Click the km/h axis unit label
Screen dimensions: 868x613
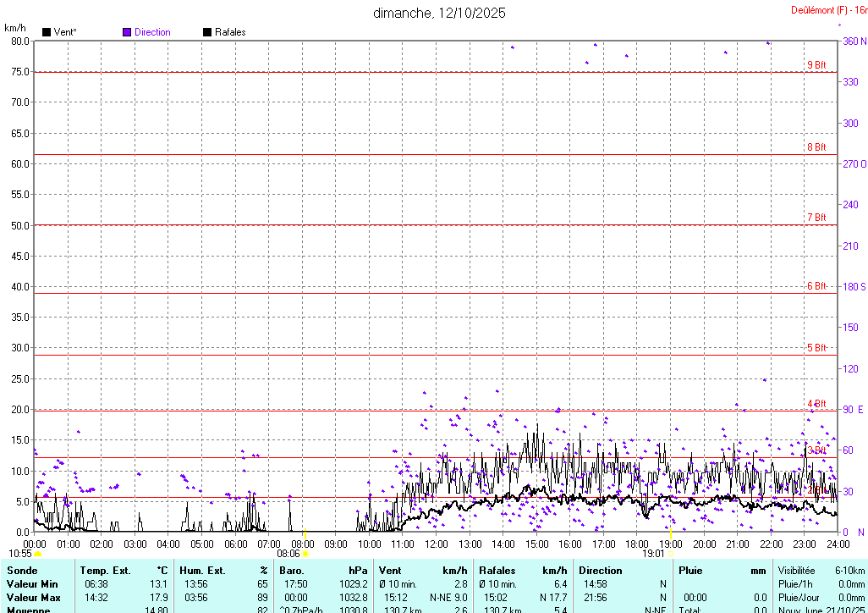point(15,28)
